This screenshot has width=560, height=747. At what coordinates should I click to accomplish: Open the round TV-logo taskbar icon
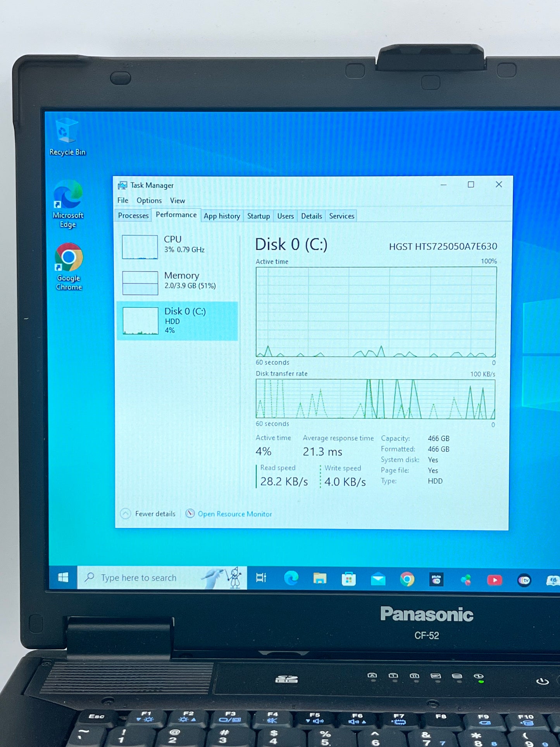(524, 580)
